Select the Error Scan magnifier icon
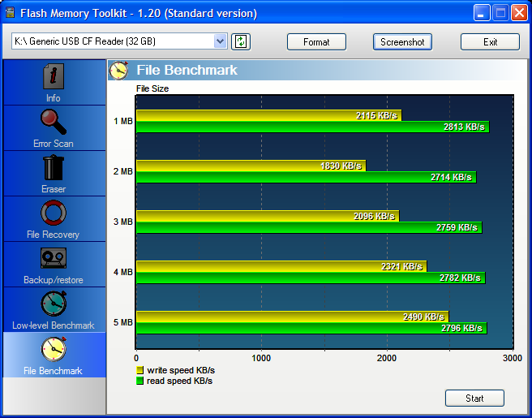 (x=54, y=123)
